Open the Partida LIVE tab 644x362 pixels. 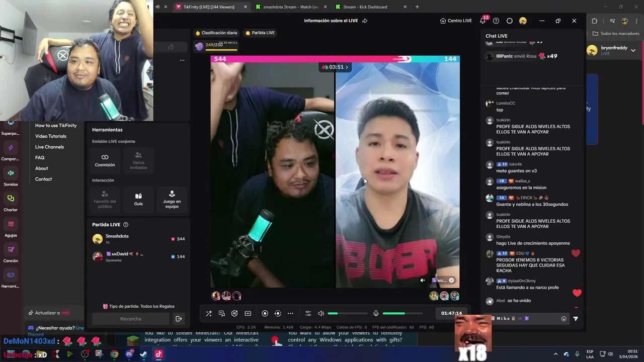260,33
